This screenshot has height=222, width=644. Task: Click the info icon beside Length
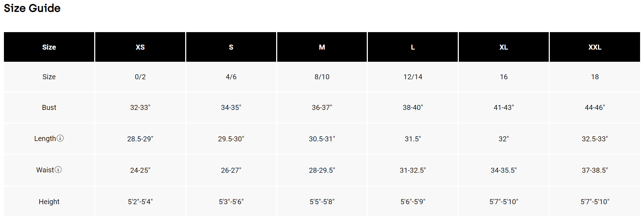point(60,138)
